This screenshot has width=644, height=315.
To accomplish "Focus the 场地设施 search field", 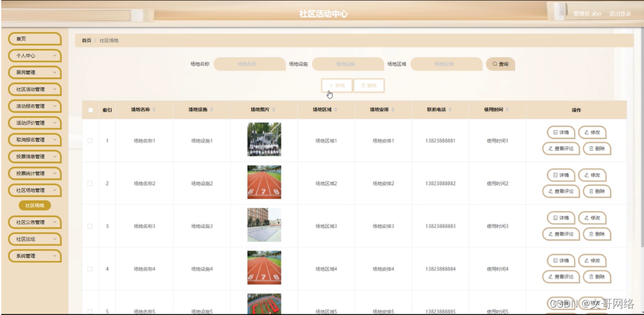I will coord(348,64).
